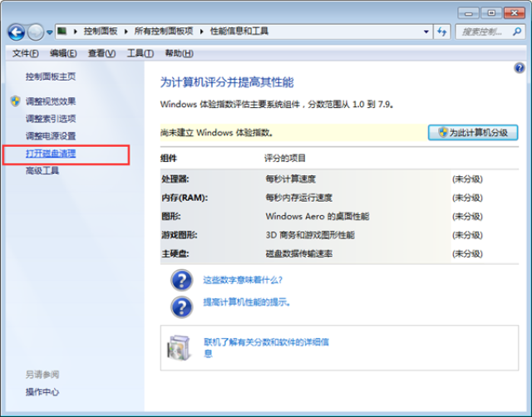Click 每秒内存运行速度 description text
This screenshot has width=532, height=417.
tap(299, 198)
